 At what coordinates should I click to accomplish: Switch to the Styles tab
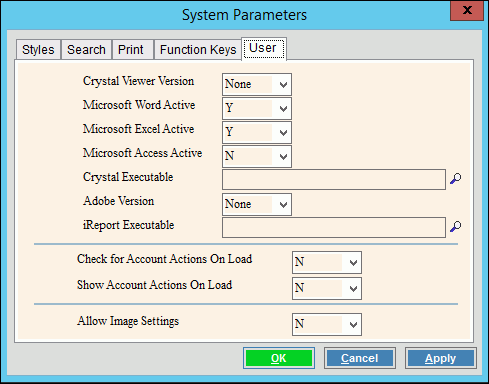pos(38,50)
